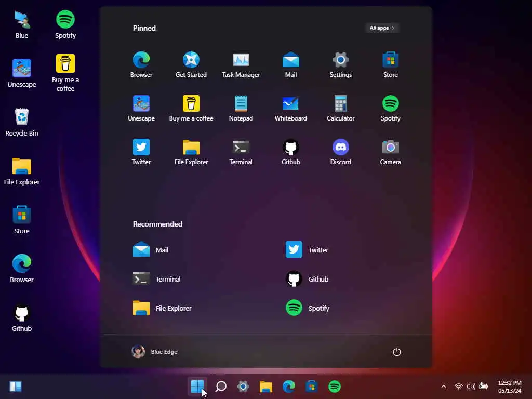Click the battery tray icon

(x=484, y=386)
